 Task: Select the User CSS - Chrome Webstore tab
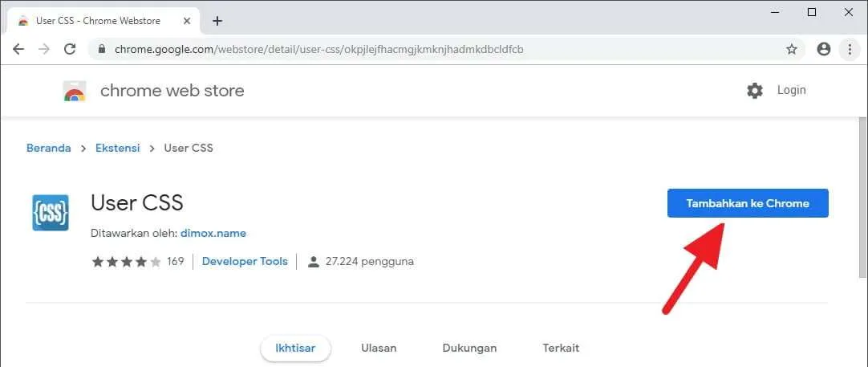pos(104,21)
